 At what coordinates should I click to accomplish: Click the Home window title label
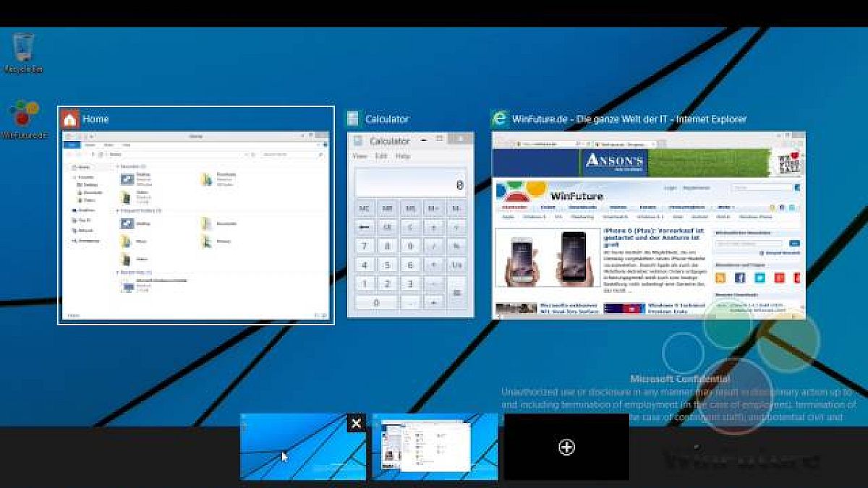point(95,119)
